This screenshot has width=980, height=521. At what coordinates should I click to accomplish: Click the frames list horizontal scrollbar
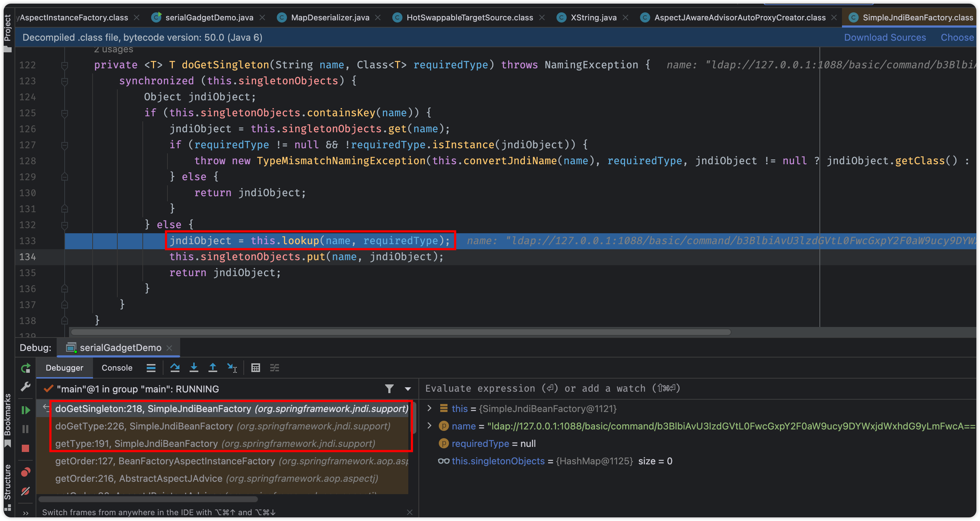(147, 498)
